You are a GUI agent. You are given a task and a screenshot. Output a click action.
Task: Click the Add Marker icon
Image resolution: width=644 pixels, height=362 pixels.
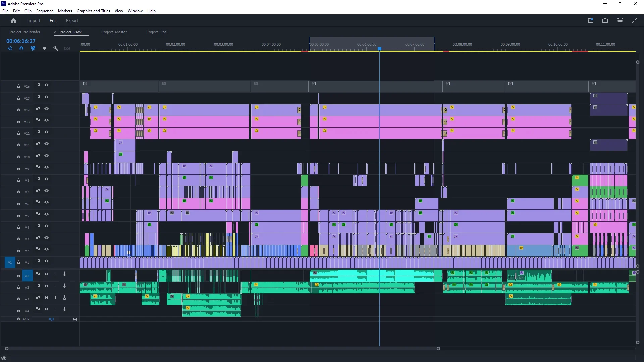(x=44, y=48)
